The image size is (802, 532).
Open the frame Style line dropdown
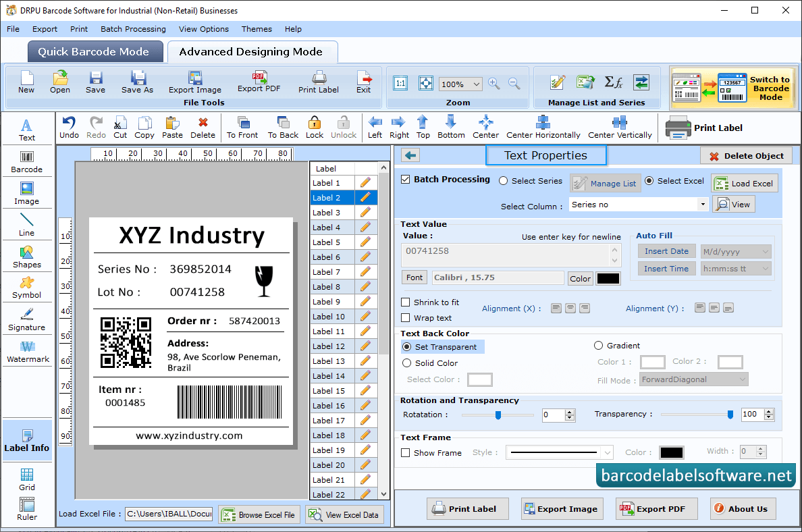pyautogui.click(x=607, y=453)
